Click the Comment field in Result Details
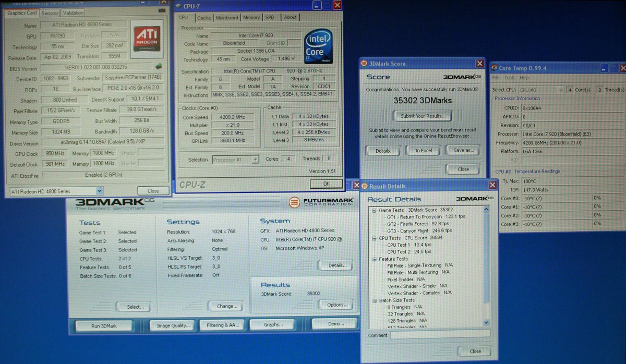The image size is (626, 364). pyautogui.click(x=440, y=334)
